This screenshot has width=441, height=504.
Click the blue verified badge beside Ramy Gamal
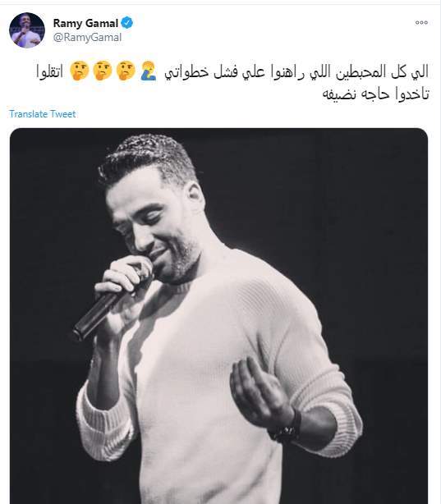pyautogui.click(x=127, y=23)
